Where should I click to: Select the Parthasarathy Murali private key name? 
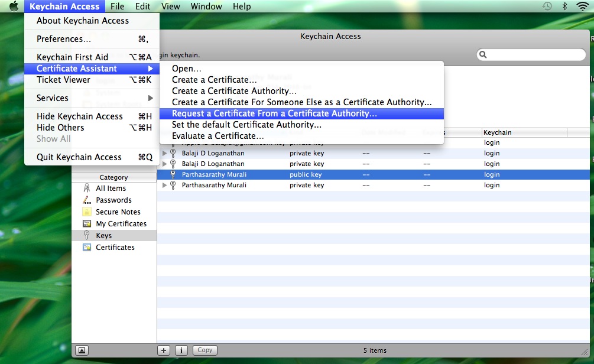[214, 185]
